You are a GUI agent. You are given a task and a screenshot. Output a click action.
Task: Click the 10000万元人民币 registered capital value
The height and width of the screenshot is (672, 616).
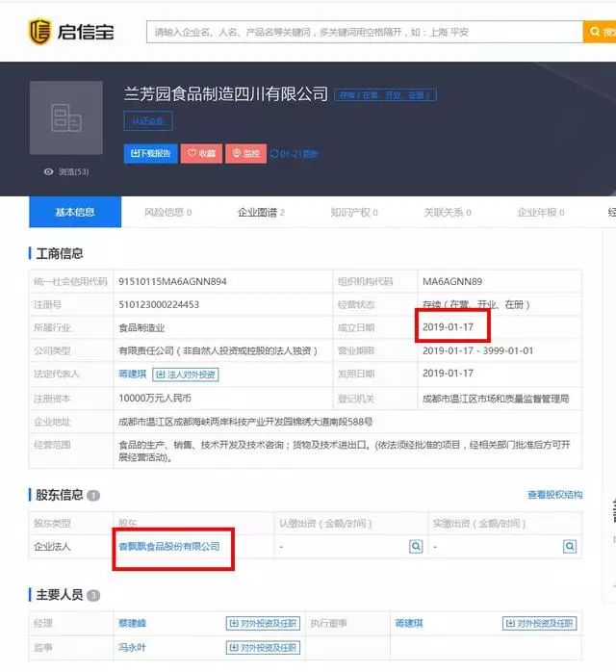pyautogui.click(x=155, y=399)
